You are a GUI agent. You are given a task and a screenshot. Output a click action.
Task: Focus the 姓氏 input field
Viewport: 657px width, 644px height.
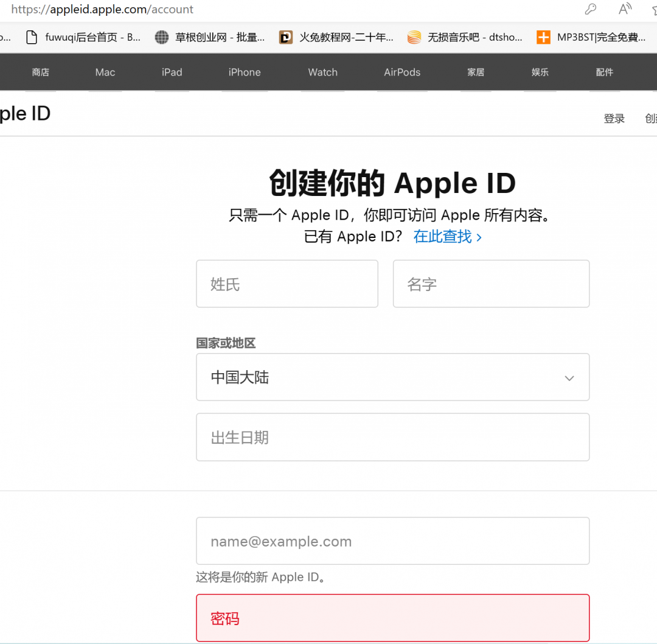(x=287, y=284)
